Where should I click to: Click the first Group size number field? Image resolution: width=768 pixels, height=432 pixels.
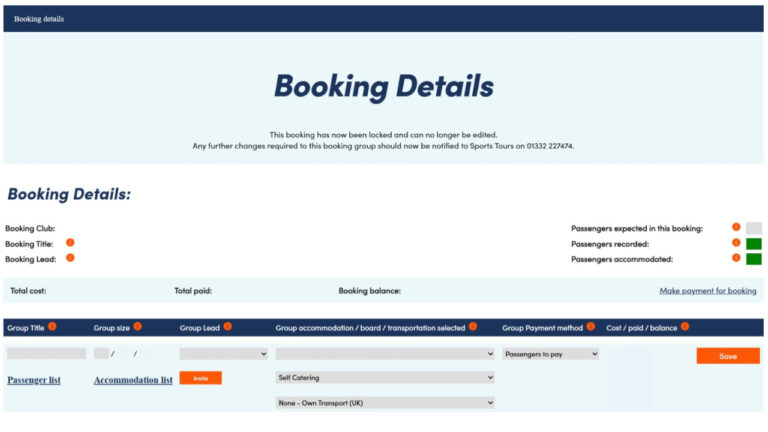101,354
